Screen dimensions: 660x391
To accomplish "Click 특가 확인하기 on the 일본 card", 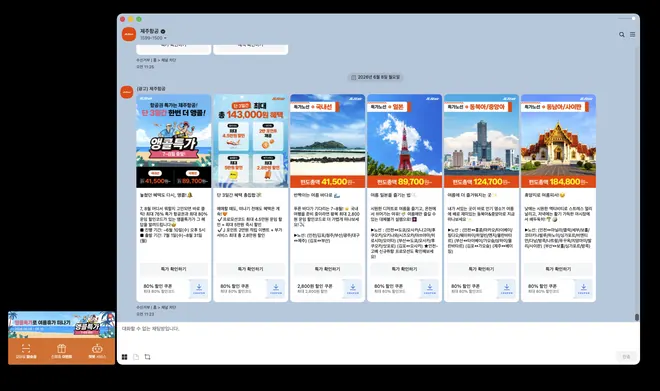I will [405, 269].
